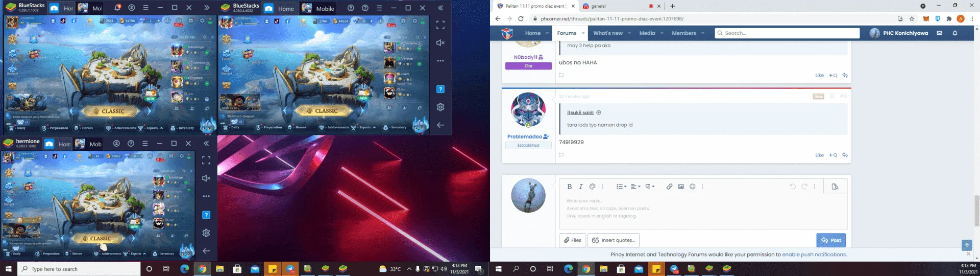
Task: Switch to Mobile tab in middle BlueStacks window
Action: pyautogui.click(x=318, y=8)
